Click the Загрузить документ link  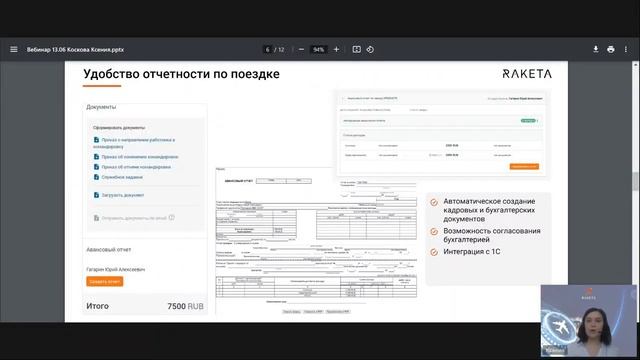click(122, 195)
